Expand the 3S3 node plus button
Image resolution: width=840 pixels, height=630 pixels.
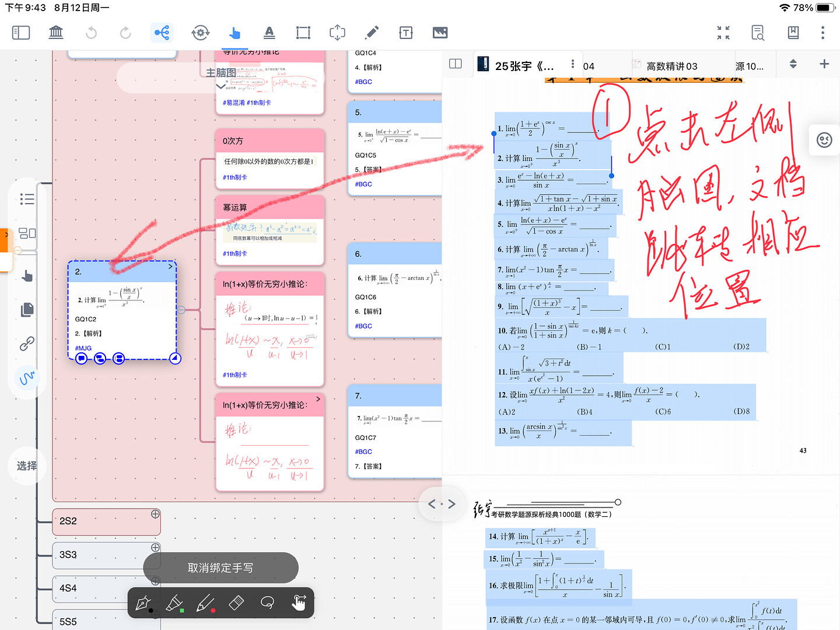point(155,547)
